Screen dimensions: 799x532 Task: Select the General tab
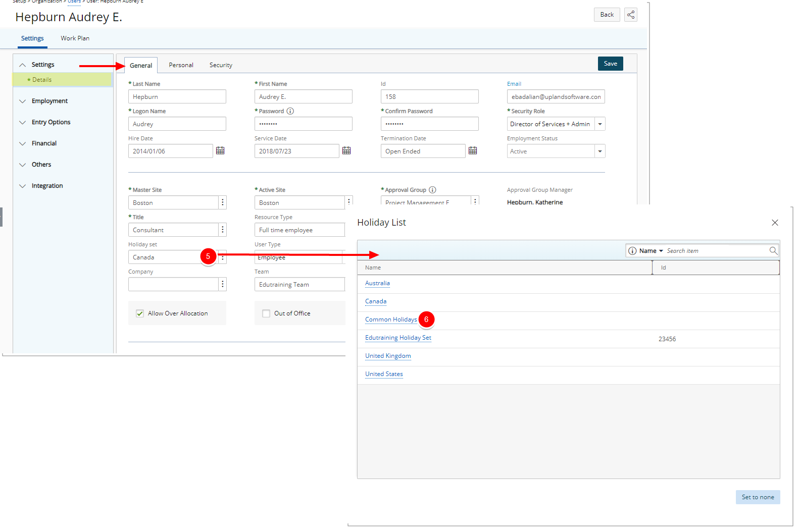[141, 66]
